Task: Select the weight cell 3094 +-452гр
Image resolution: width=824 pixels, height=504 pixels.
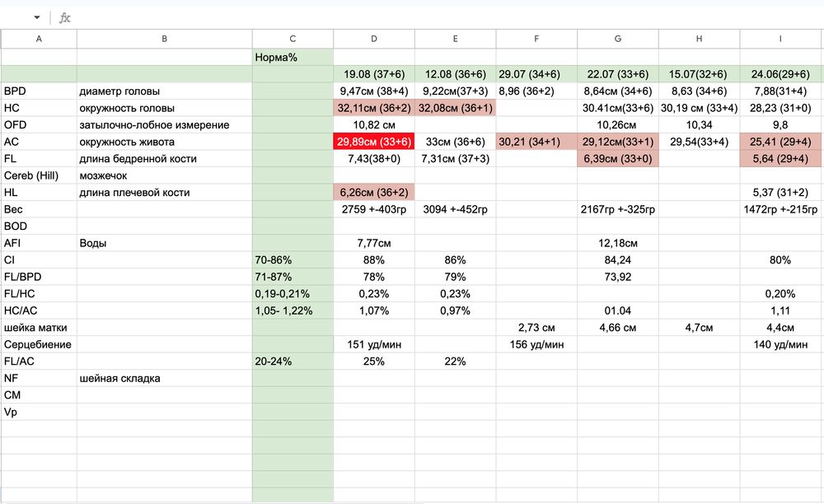Action: 455,209
